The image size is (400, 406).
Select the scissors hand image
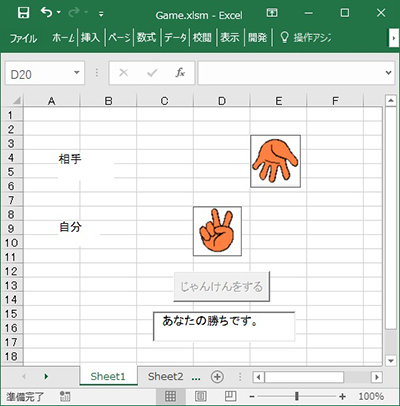pyautogui.click(x=217, y=231)
